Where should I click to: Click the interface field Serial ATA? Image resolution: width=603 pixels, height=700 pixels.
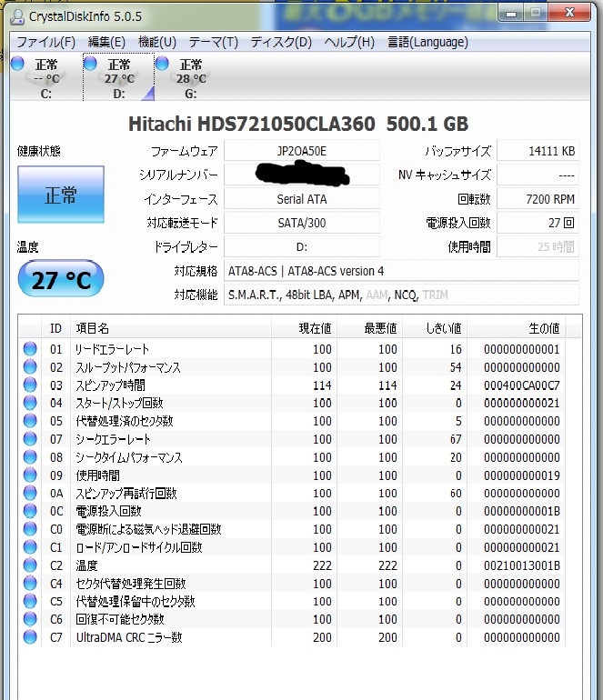[x=302, y=199]
